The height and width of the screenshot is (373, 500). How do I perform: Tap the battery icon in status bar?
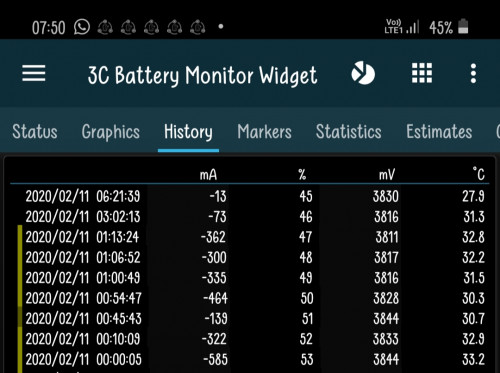pos(463,27)
